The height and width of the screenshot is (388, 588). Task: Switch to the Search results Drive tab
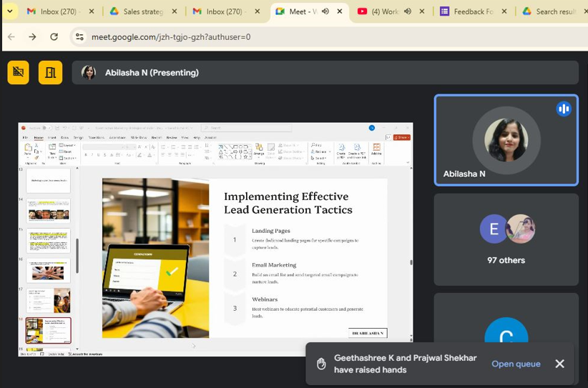tap(551, 11)
